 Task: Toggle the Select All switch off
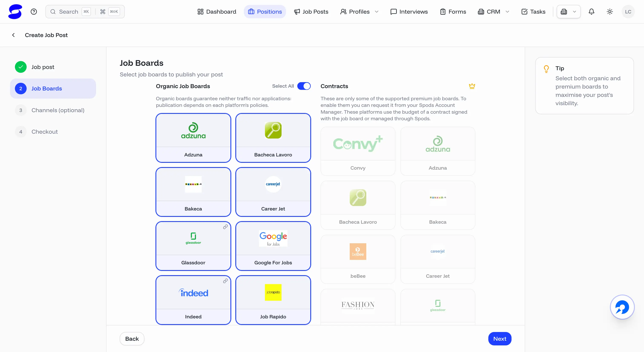(x=304, y=86)
